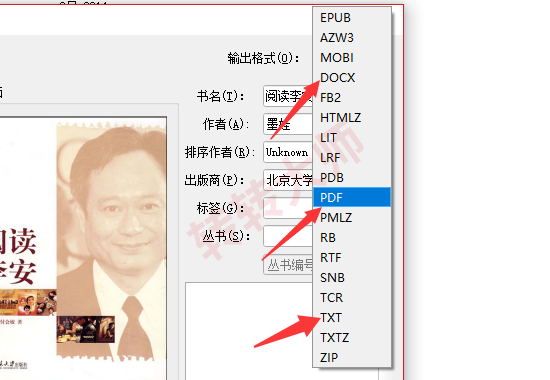Screen dimensions: 550x380
Task: Select the highlighted PDF format
Action: [352, 197]
